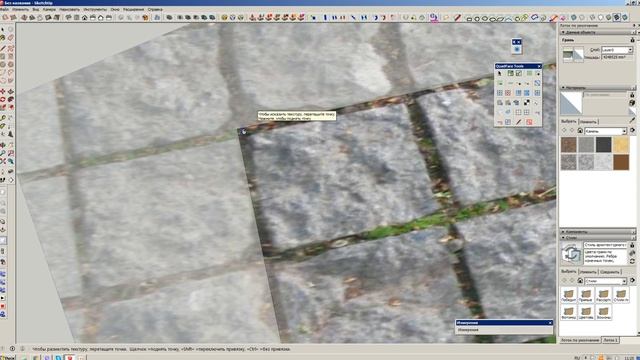Select the arrow Select tool in left toolbar
The image size is (640, 360).
3,29
